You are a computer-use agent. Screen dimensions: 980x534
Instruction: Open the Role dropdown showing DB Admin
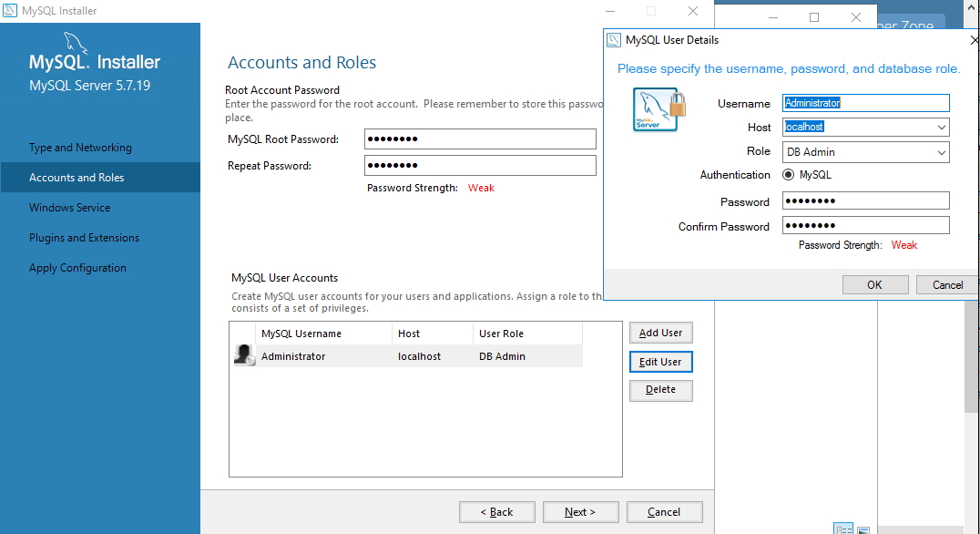click(x=865, y=152)
